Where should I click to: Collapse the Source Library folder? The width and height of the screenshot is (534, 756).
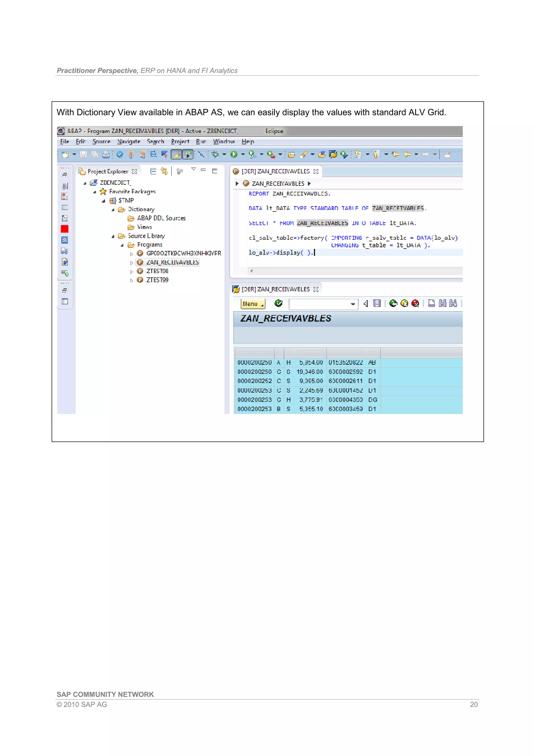[x=113, y=236]
